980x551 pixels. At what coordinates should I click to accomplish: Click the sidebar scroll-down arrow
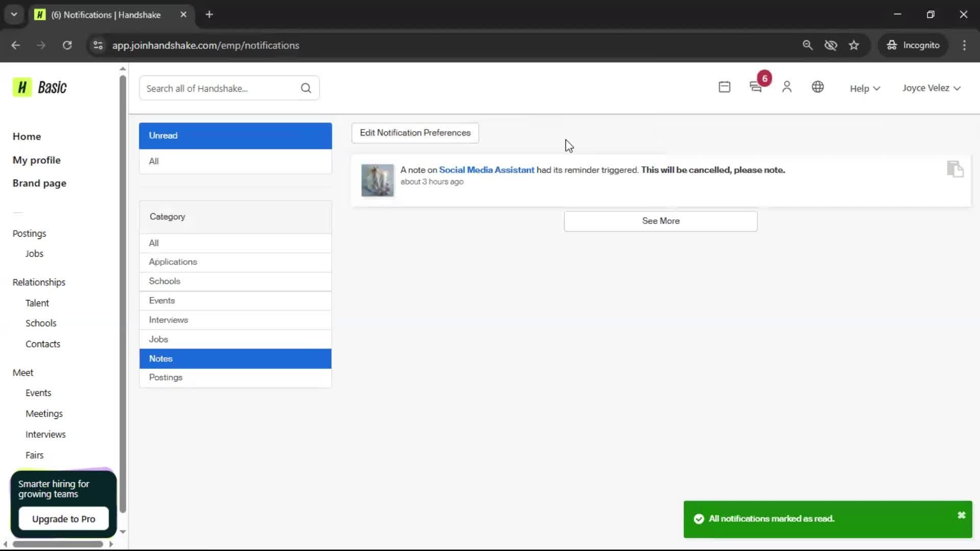pyautogui.click(x=122, y=532)
